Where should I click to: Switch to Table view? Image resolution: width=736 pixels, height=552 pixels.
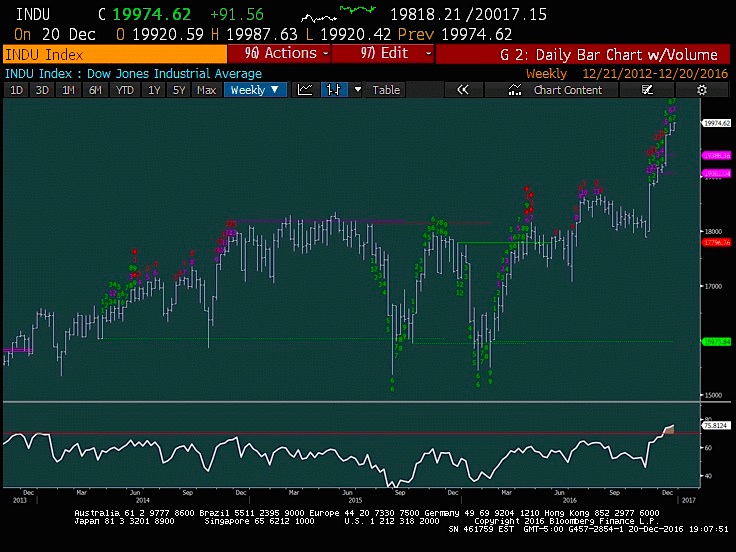tap(386, 90)
